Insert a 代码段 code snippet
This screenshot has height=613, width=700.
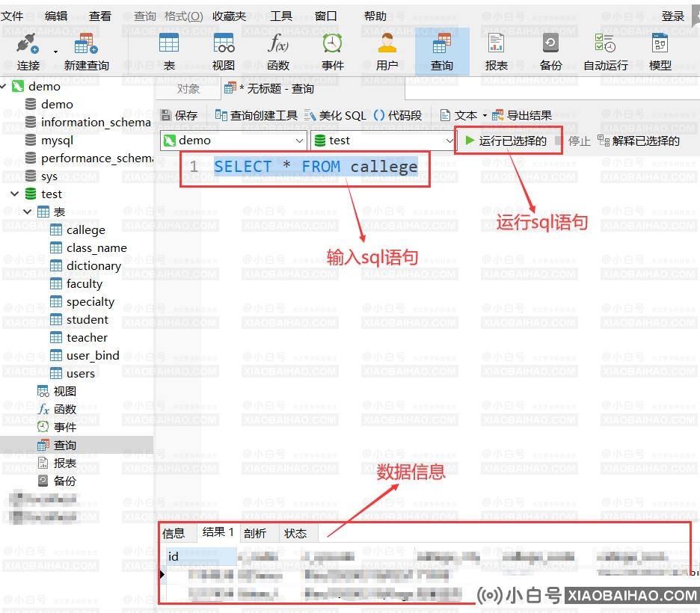(x=397, y=116)
